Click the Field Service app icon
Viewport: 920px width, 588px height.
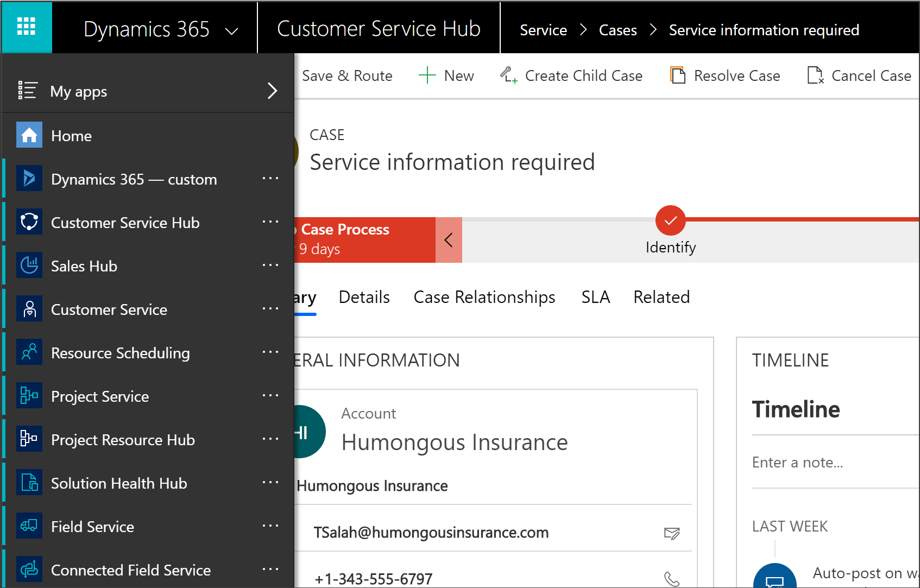tap(29, 526)
